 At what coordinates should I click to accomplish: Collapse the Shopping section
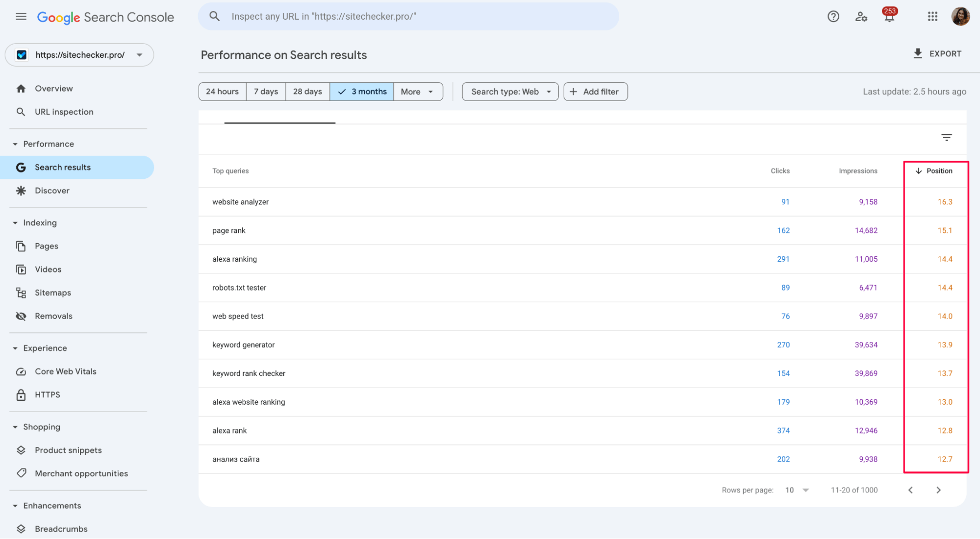coord(15,427)
